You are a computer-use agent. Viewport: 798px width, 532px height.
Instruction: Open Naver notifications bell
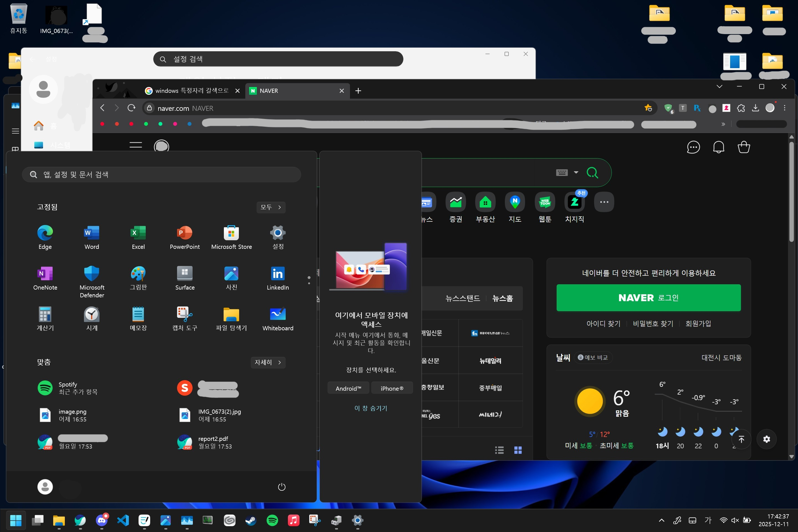(x=718, y=147)
